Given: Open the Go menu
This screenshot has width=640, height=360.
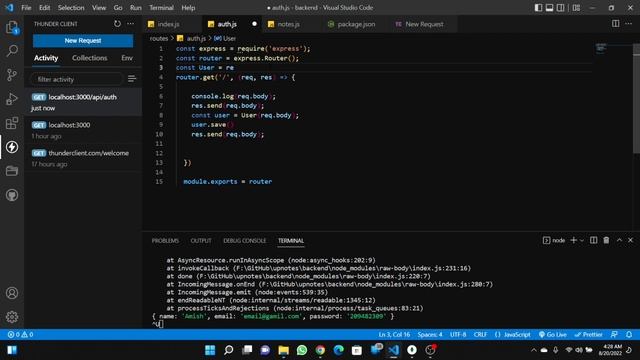Looking at the screenshot, I should point(118,8).
